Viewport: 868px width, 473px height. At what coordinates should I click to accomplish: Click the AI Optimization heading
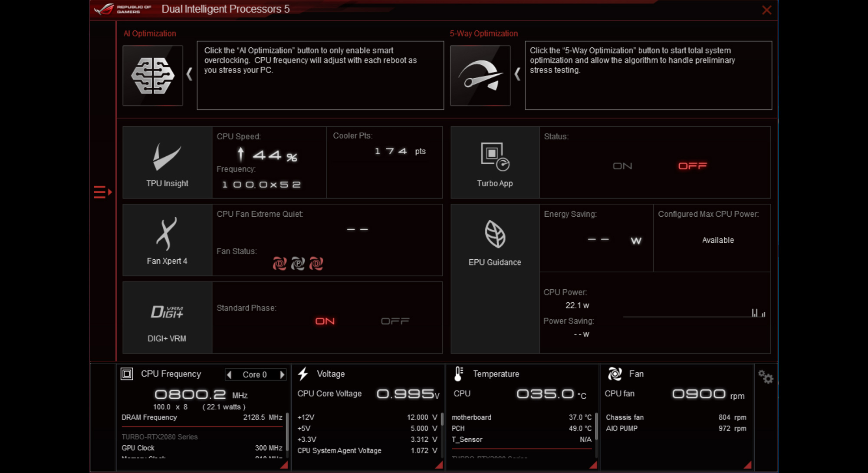[150, 33]
